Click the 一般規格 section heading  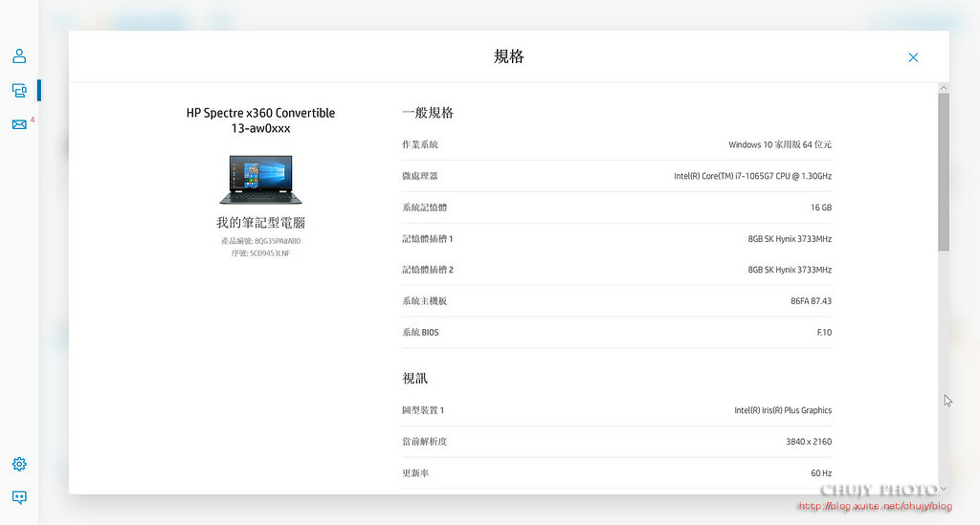pos(428,113)
